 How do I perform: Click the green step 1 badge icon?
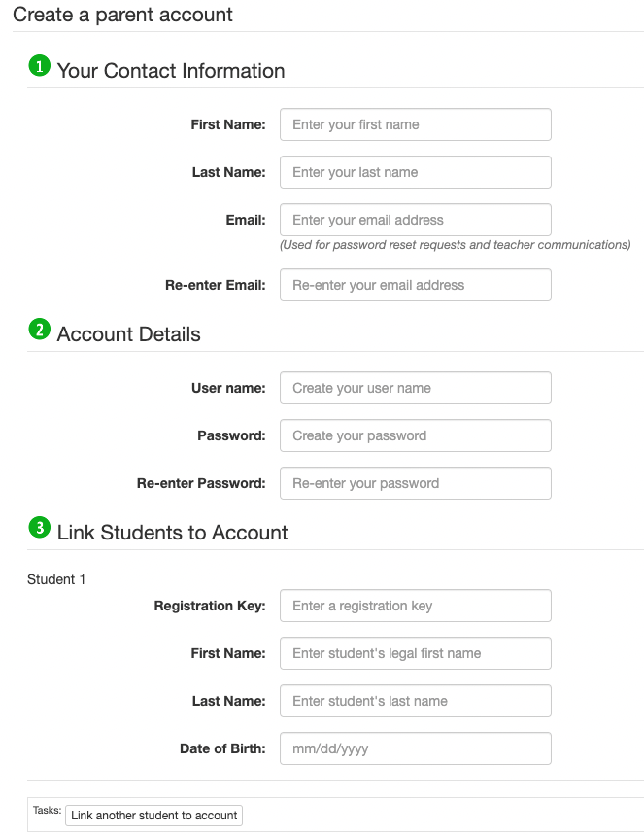click(39, 67)
